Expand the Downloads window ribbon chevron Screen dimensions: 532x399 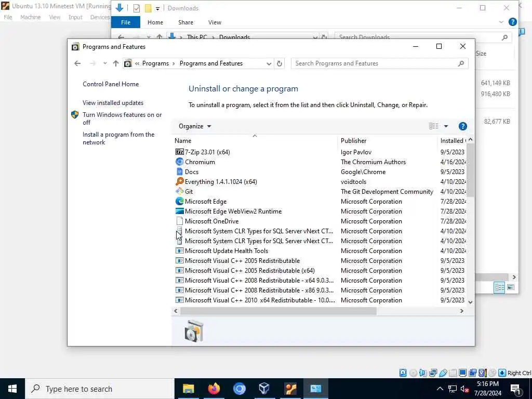(501, 22)
